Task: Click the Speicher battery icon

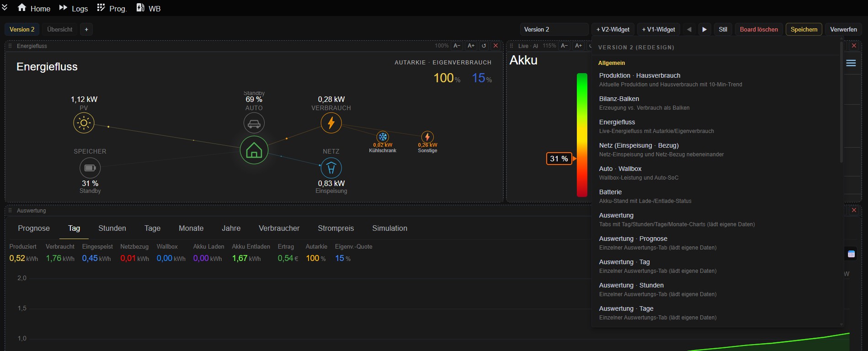Action: [90, 168]
